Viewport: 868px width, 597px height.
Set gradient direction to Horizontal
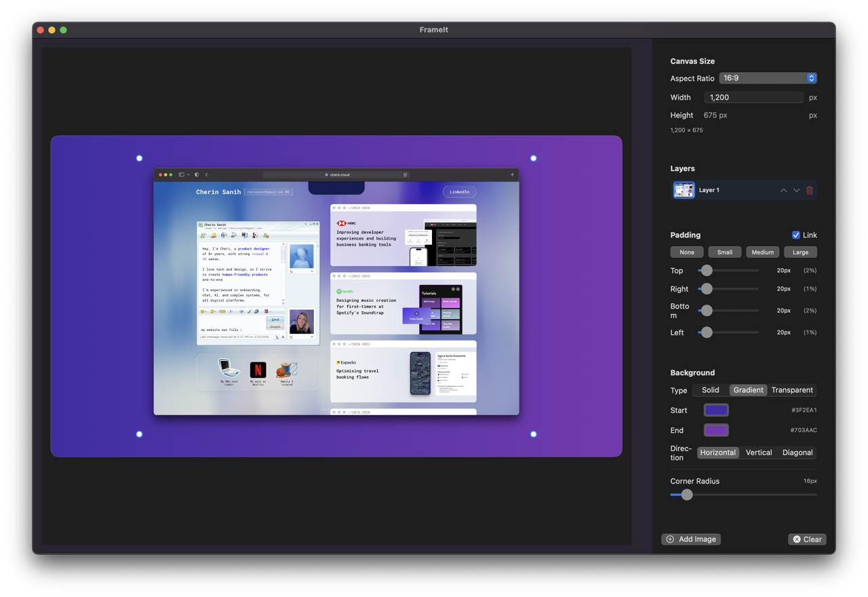click(x=718, y=452)
